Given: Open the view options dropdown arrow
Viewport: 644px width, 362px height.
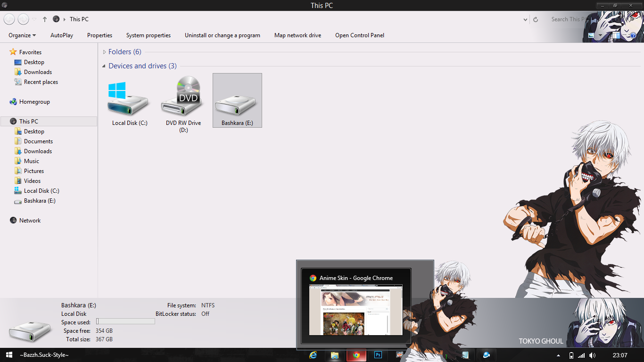Looking at the screenshot, I should [600, 35].
